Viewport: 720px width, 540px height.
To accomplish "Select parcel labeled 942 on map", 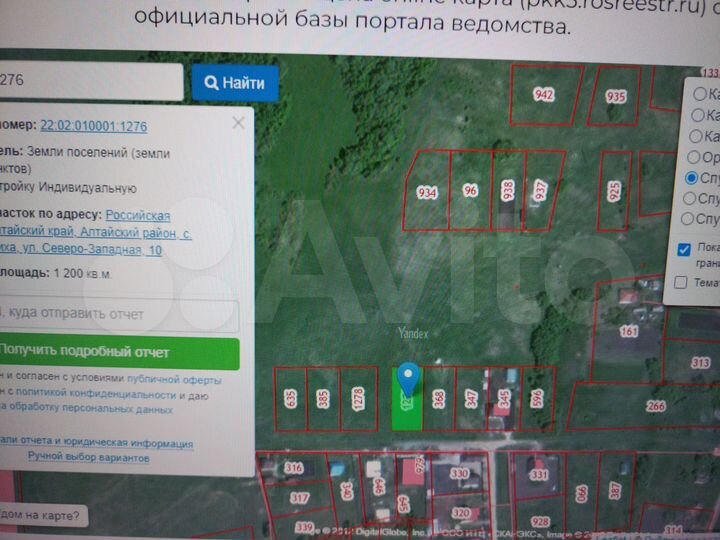I will pos(544,95).
